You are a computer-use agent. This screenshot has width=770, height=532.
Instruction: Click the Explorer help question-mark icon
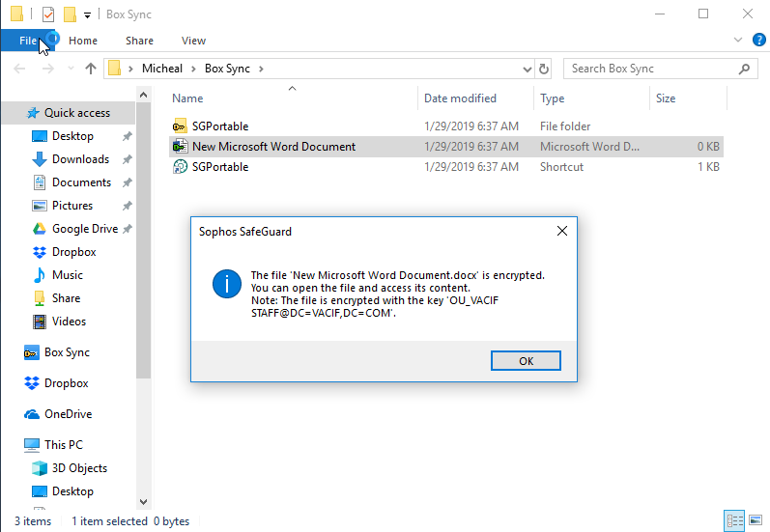coord(758,40)
